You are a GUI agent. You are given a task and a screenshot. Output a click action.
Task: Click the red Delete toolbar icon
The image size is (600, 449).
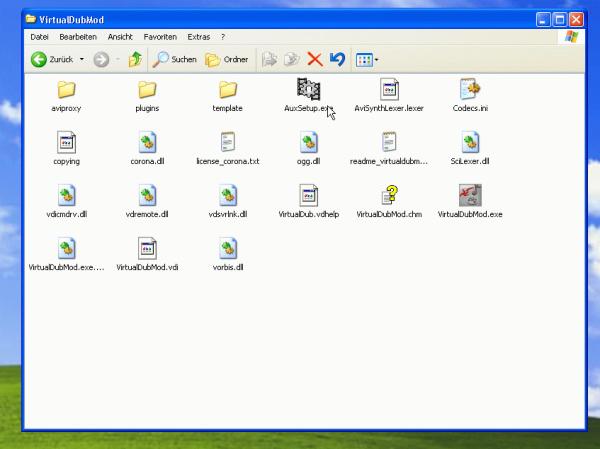(314, 59)
